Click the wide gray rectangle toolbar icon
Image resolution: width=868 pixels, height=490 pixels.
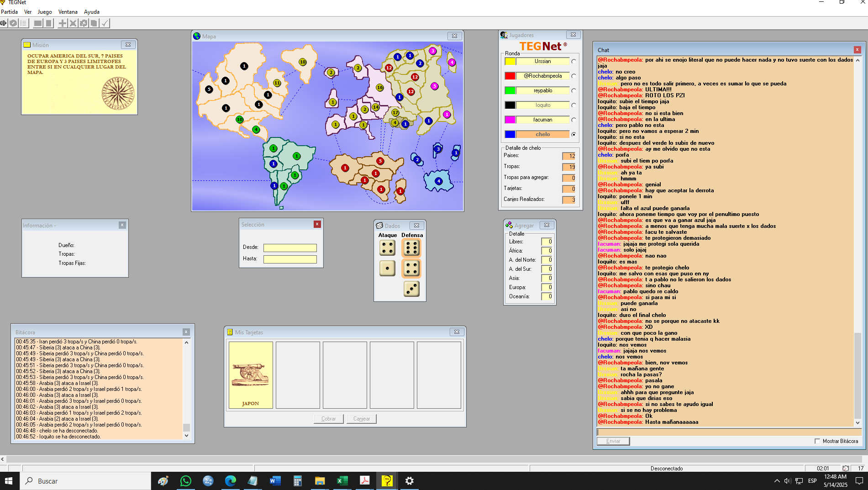click(x=38, y=23)
